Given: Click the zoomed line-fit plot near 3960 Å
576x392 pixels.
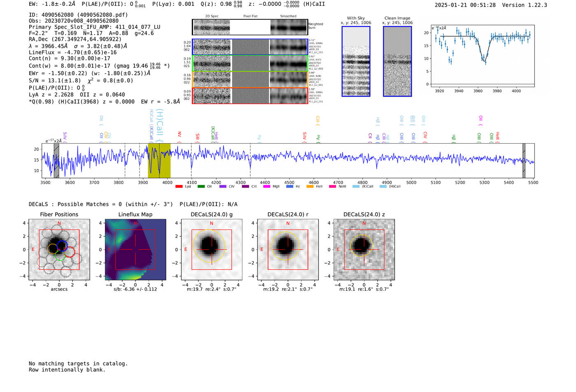Looking at the screenshot, I should click(x=482, y=56).
